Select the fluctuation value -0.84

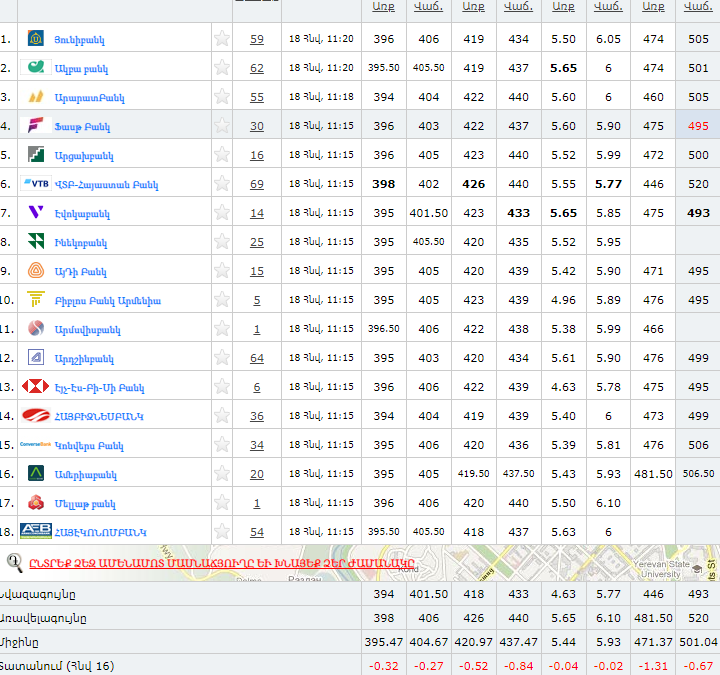(x=518, y=666)
